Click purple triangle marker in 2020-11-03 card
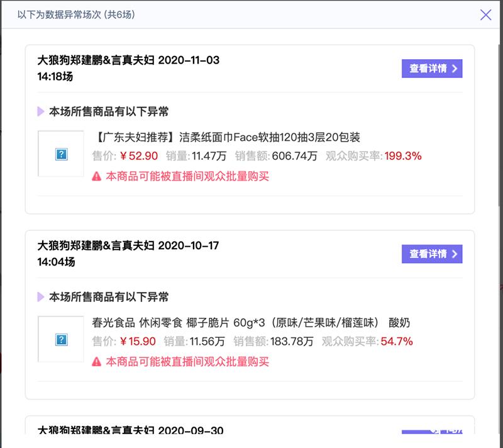Screen dimensions: 503x448 click(x=41, y=112)
